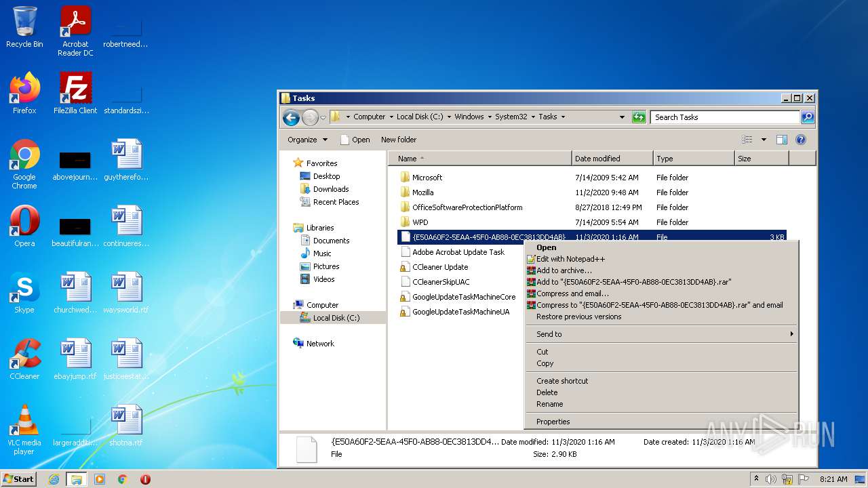Launch the Opera desktop shortcut
Screen dimensions: 868x488
pos(24,226)
